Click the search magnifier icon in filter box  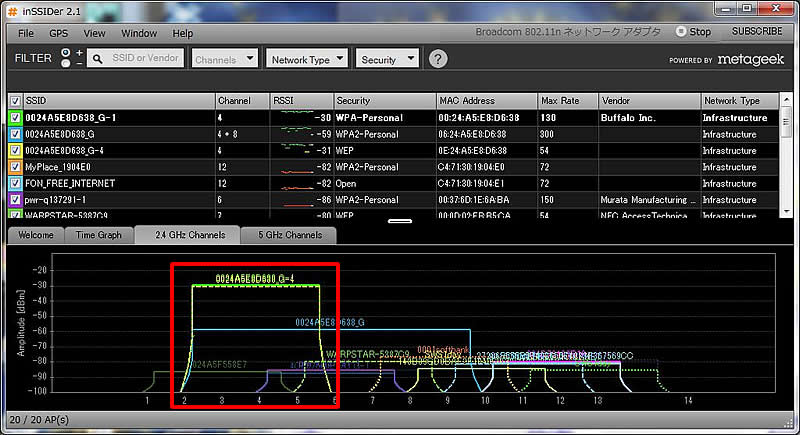(x=97, y=59)
